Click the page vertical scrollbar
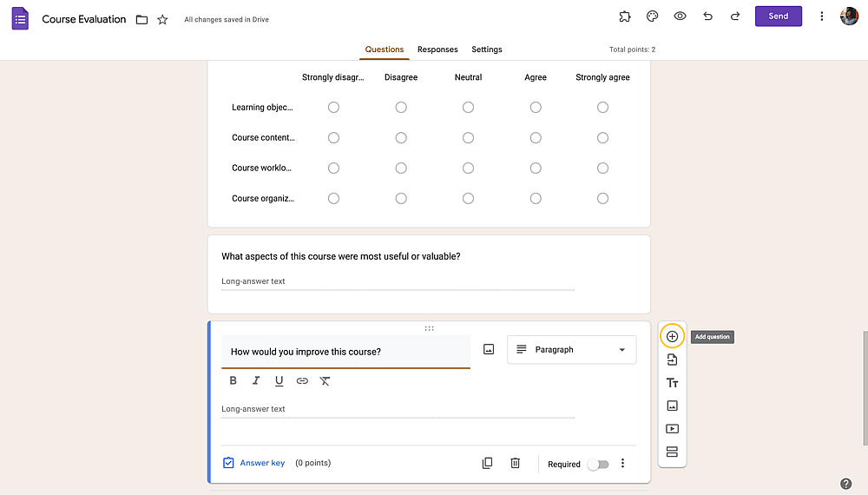Screen dimensions: 868x495 click(865, 387)
